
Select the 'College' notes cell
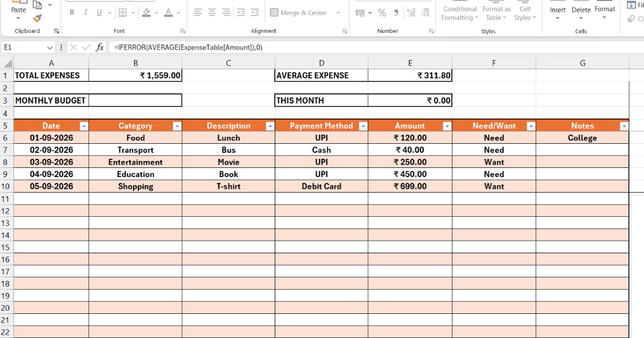click(582, 138)
